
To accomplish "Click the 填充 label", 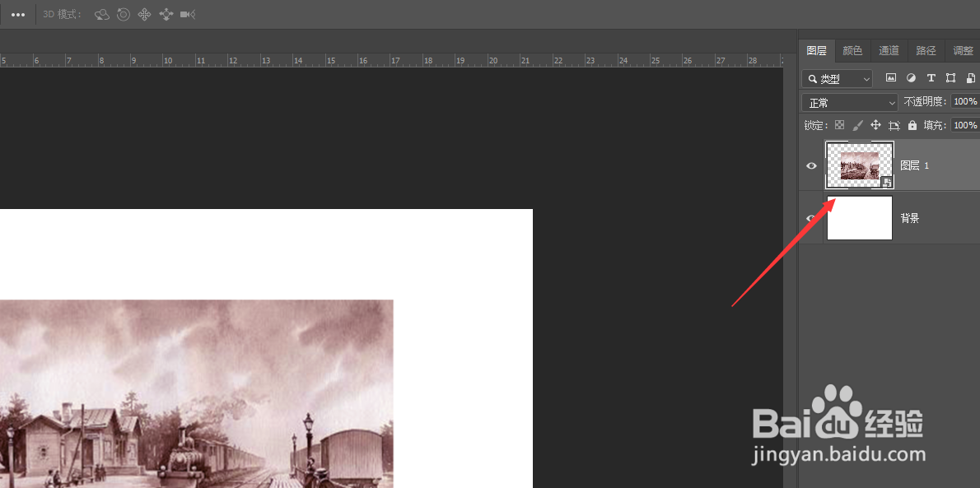I will pos(935,125).
